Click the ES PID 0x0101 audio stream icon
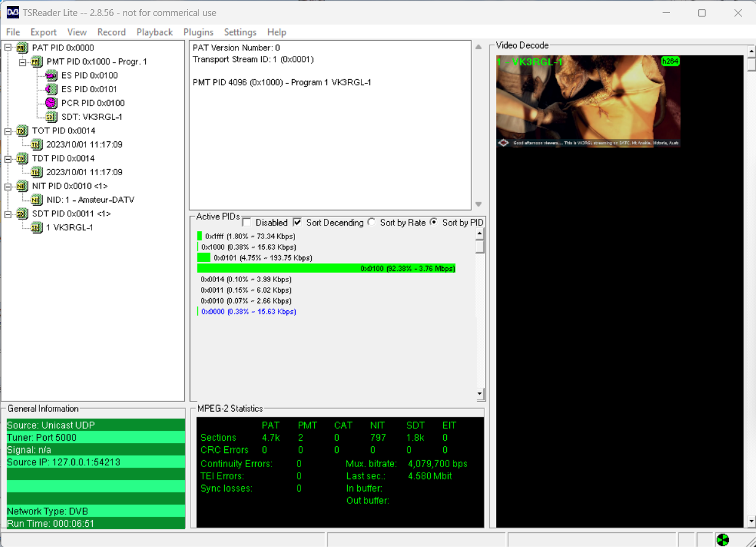Screen dimensions: 756x547 click(x=50, y=89)
